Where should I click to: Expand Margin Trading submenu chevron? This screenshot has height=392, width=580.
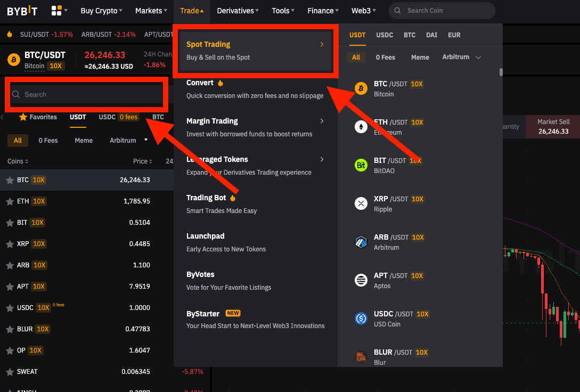click(322, 121)
